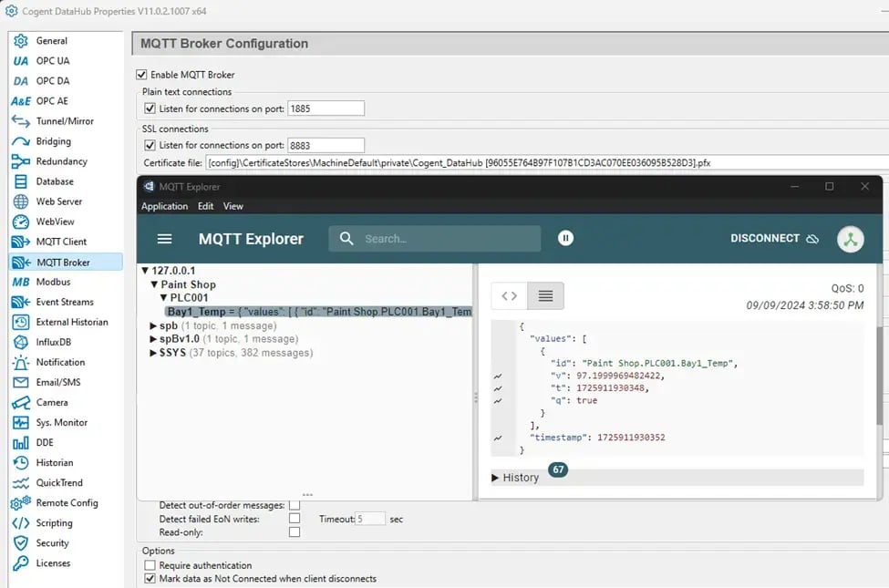Click the green connection profile icon
889x588 pixels.
(850, 238)
